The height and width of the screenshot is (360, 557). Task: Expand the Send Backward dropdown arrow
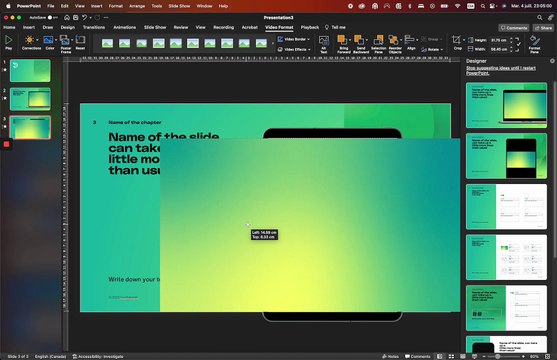click(367, 40)
